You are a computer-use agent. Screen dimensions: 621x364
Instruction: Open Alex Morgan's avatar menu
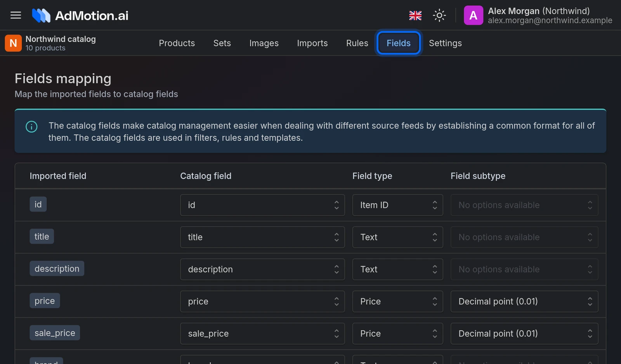click(x=474, y=16)
